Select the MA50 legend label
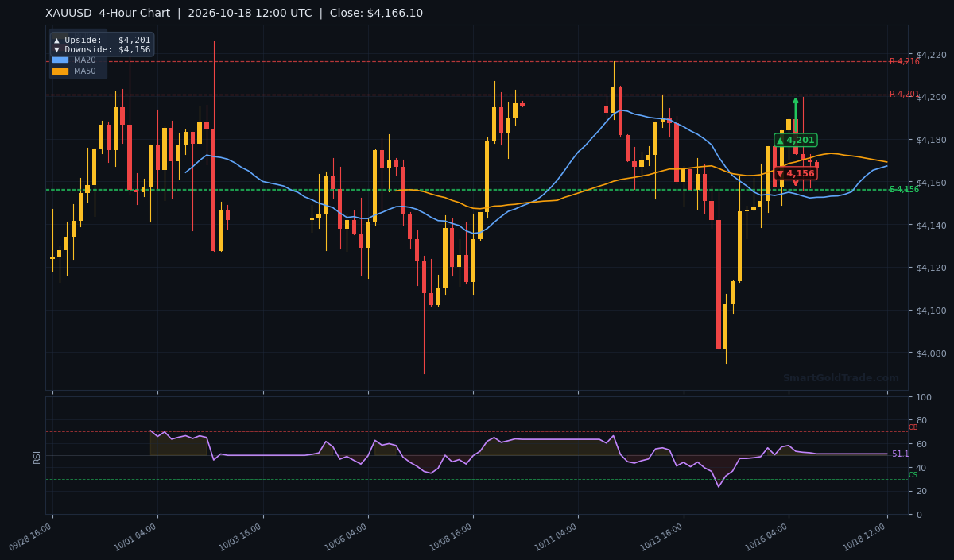 tap(84, 71)
